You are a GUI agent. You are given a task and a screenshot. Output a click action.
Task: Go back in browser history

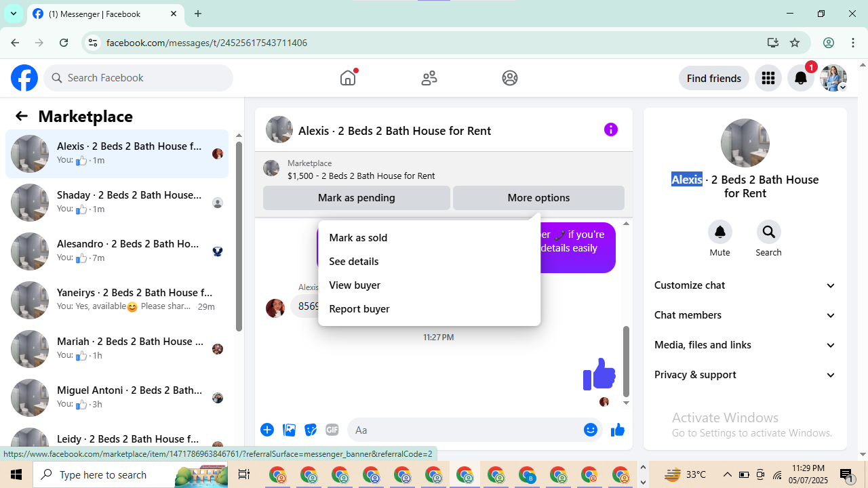pyautogui.click(x=15, y=43)
